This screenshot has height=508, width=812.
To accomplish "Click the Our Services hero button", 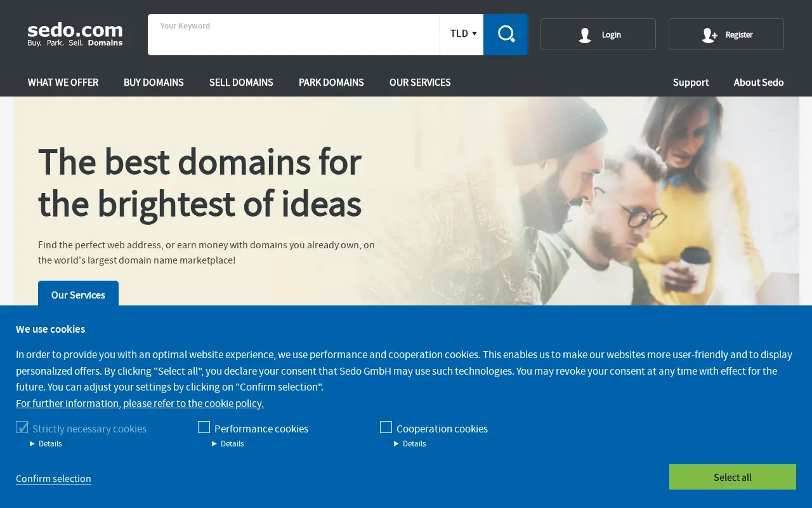I will click(x=78, y=294).
